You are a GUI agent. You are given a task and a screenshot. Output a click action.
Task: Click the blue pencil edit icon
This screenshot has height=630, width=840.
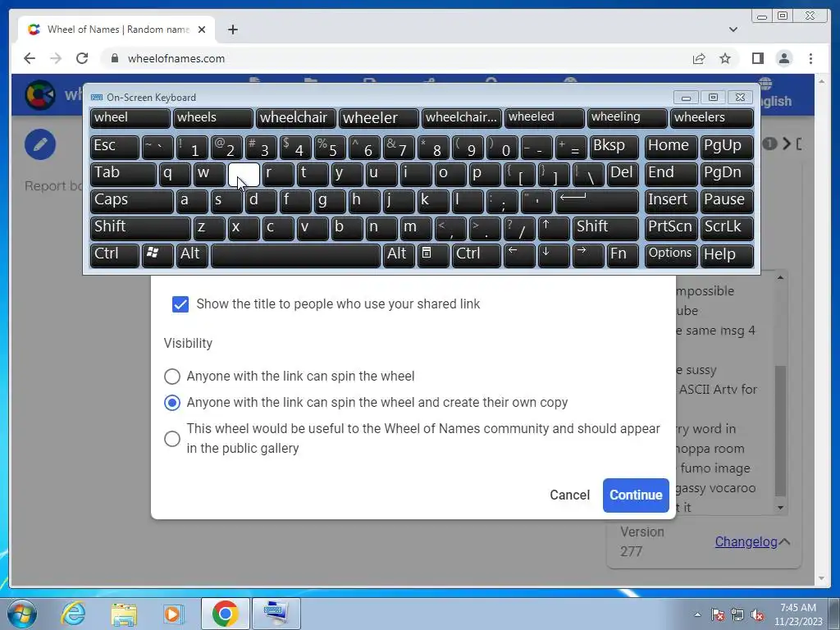point(40,144)
